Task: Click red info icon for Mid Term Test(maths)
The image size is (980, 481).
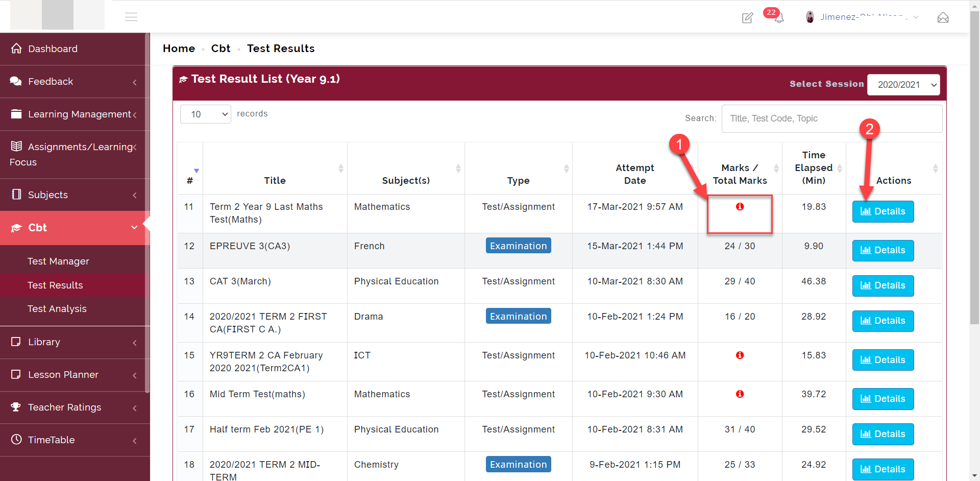Action: click(x=740, y=394)
